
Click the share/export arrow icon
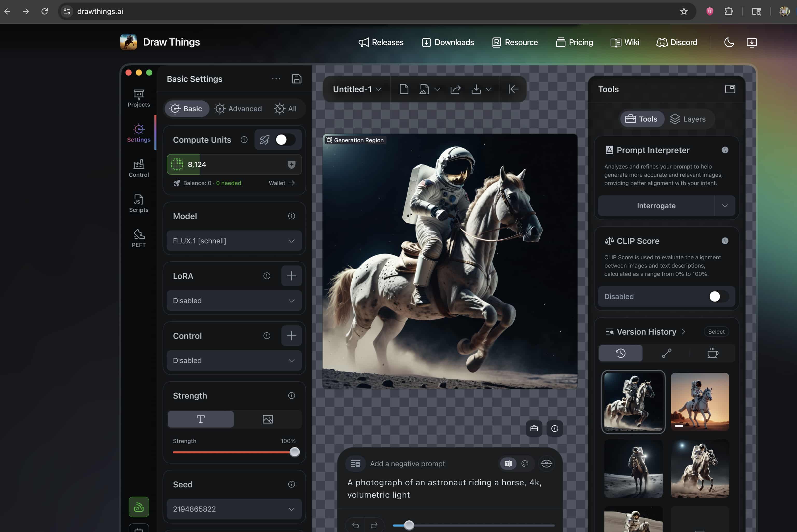click(x=455, y=89)
